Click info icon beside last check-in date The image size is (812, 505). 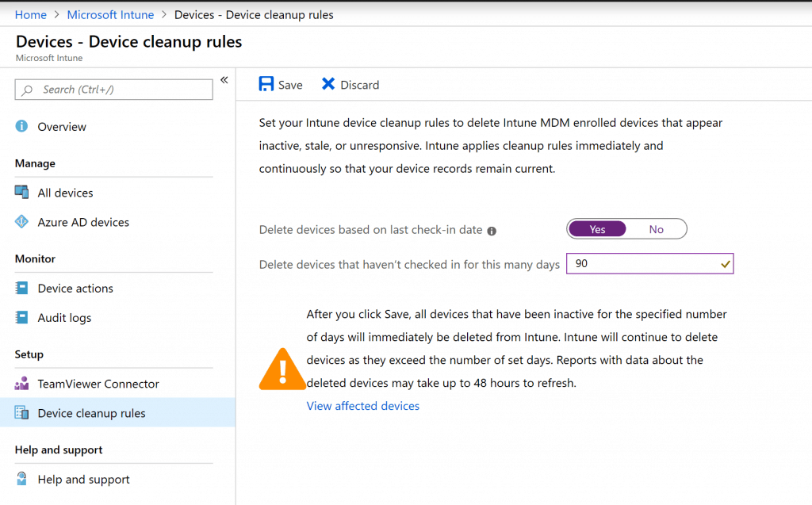click(x=492, y=231)
